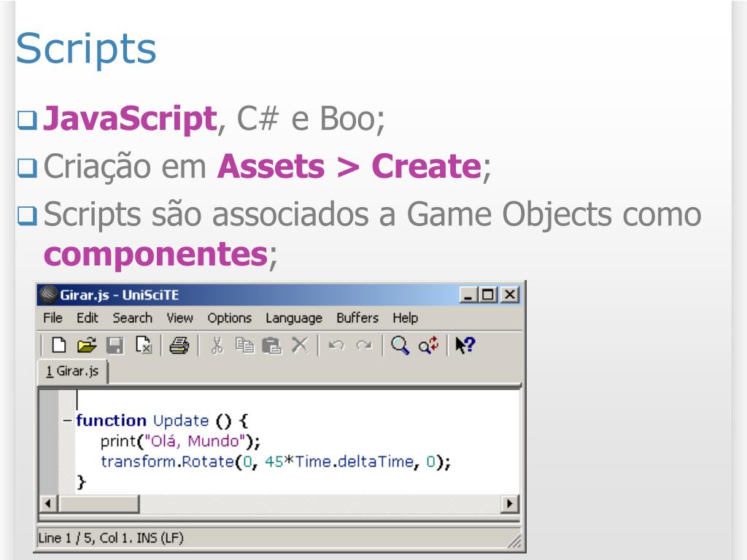Open the Buffers menu
747x560 pixels.
pos(357,318)
